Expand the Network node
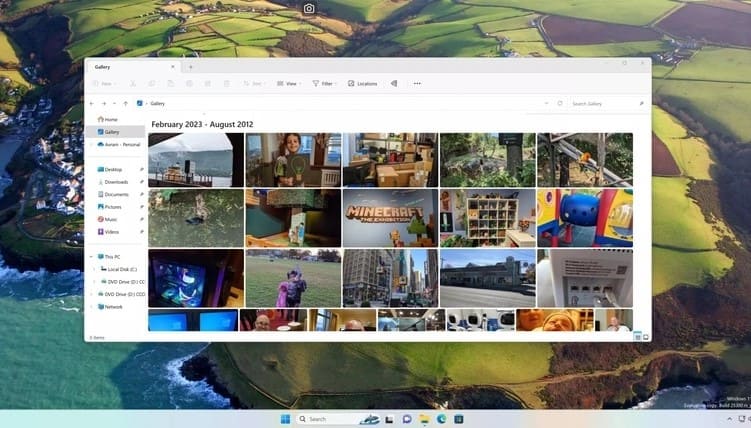Image resolution: width=751 pixels, height=428 pixels. click(x=91, y=306)
